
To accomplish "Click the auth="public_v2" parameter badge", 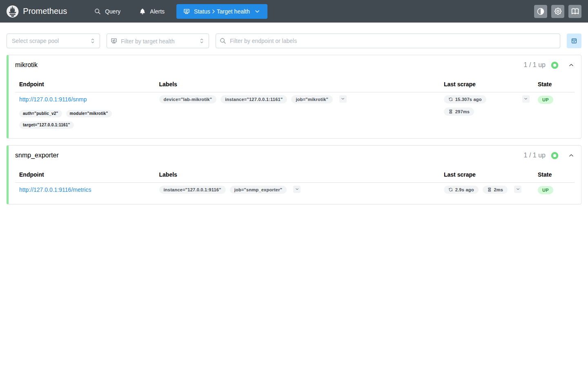I will point(40,114).
